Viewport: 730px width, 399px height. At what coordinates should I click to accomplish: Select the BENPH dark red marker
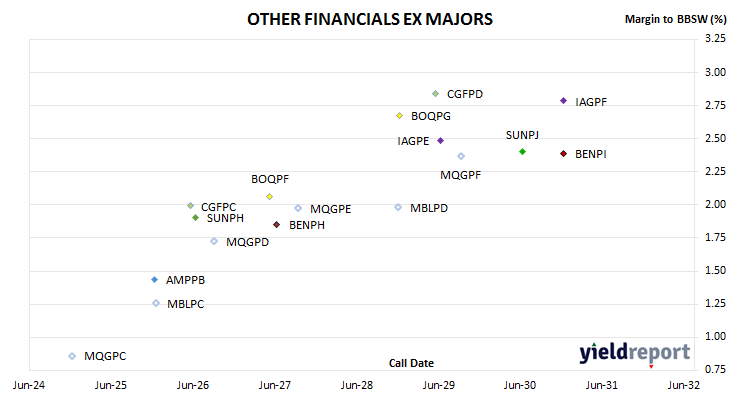pyautogui.click(x=277, y=225)
